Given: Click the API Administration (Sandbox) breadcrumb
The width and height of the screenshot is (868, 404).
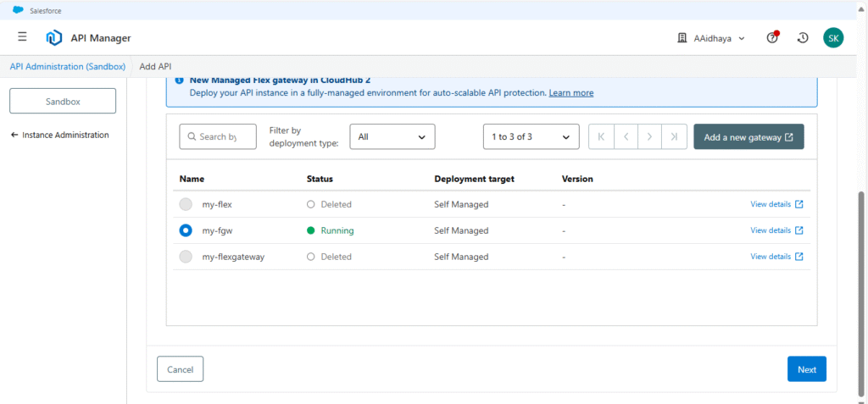Looking at the screenshot, I should click(68, 66).
